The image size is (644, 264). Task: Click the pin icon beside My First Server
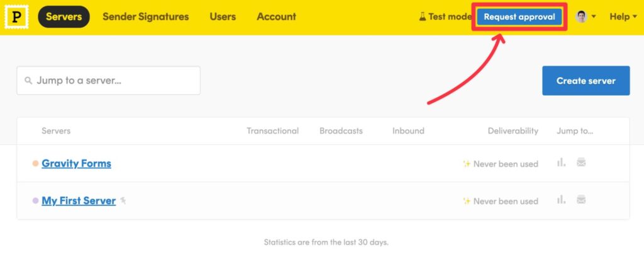[123, 200]
